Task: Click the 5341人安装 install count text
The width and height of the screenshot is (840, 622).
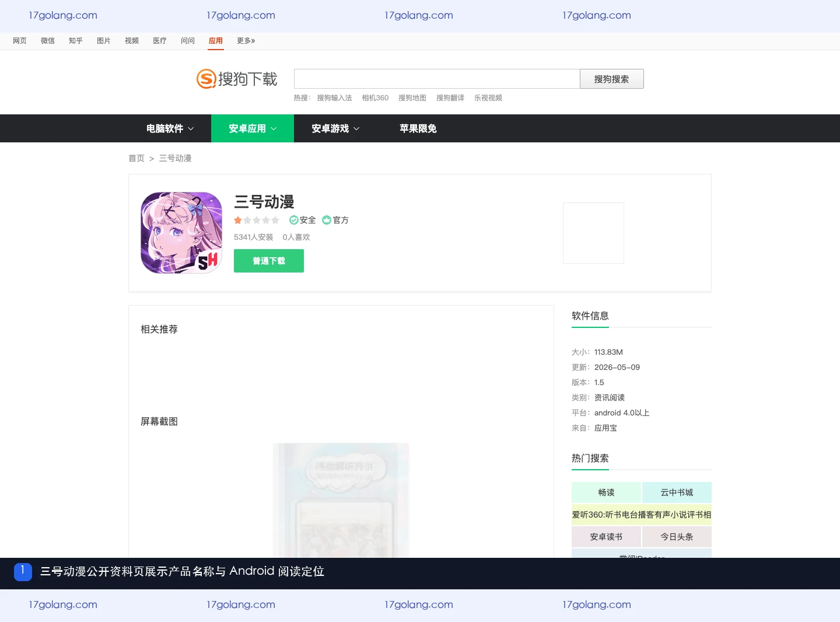Action: coord(254,237)
